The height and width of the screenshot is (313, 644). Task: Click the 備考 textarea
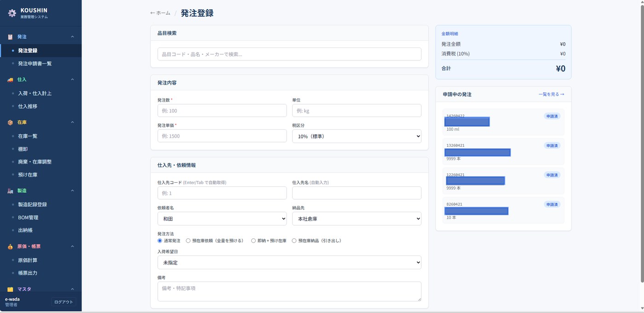point(289,291)
